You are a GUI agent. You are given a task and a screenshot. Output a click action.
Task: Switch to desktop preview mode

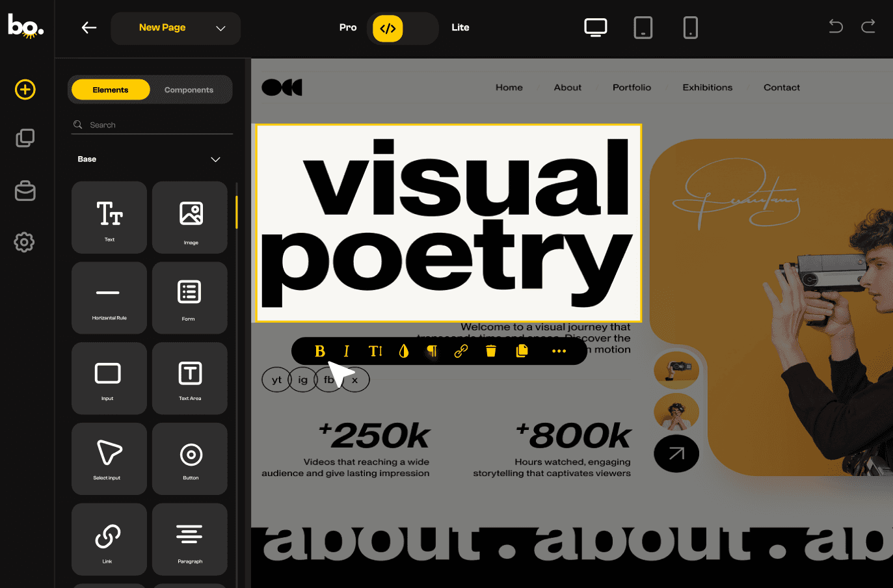(595, 27)
